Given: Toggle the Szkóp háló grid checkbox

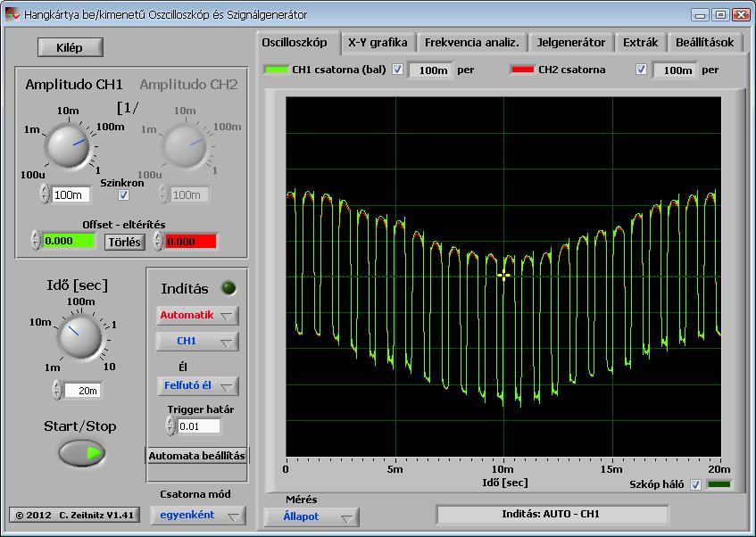Looking at the screenshot, I should point(695,484).
